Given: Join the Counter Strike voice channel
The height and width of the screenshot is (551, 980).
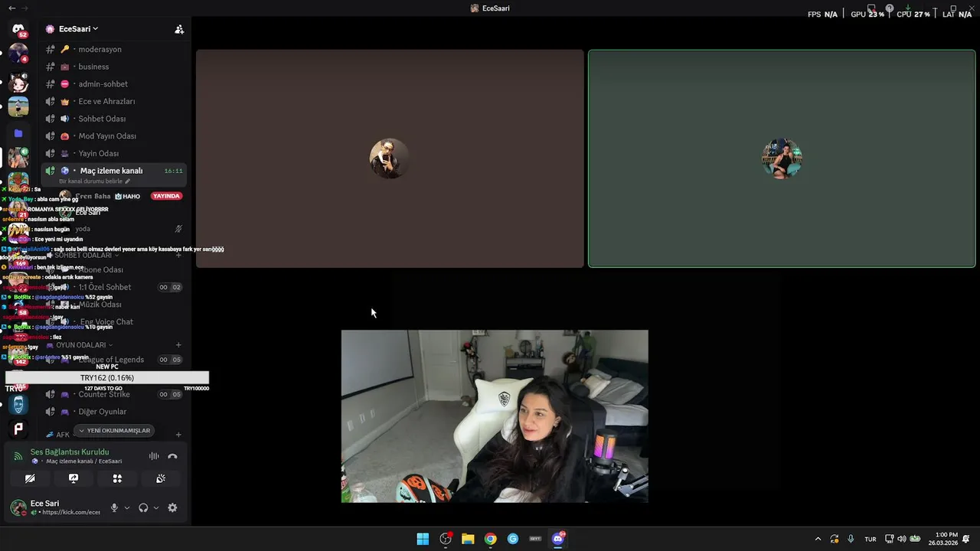Looking at the screenshot, I should coord(115,394).
